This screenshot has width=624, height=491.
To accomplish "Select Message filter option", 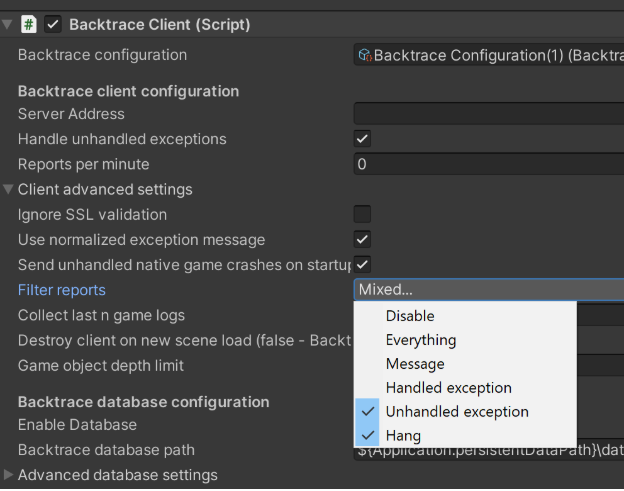I will pos(465,364).
